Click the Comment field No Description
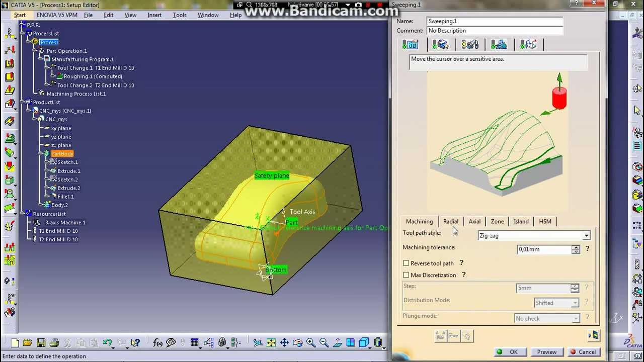 pyautogui.click(x=495, y=31)
